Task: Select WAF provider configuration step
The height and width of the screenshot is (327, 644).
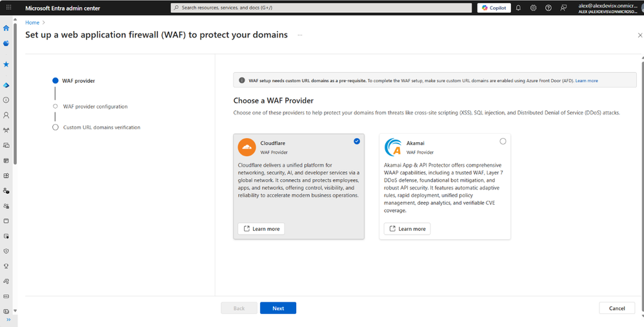Action: tap(90, 107)
